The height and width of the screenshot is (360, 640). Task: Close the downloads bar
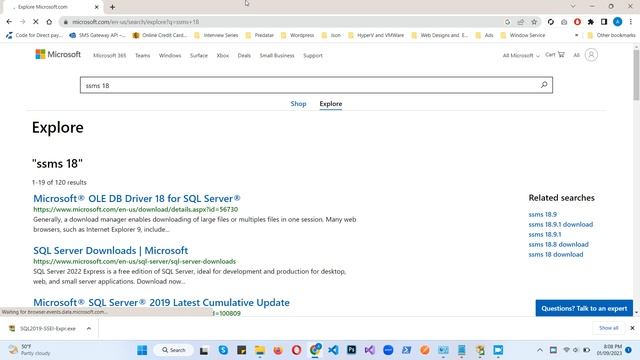click(x=632, y=328)
